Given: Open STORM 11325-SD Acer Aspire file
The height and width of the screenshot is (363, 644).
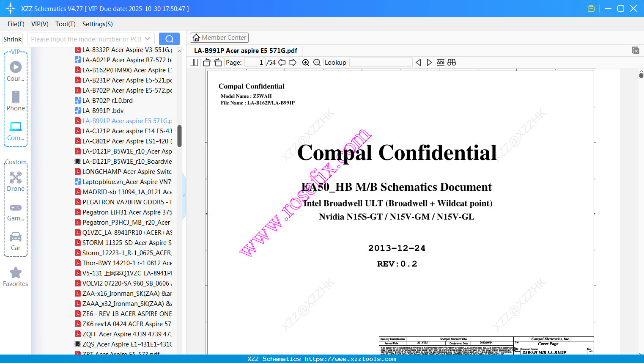Looking at the screenshot, I should click(x=123, y=243).
